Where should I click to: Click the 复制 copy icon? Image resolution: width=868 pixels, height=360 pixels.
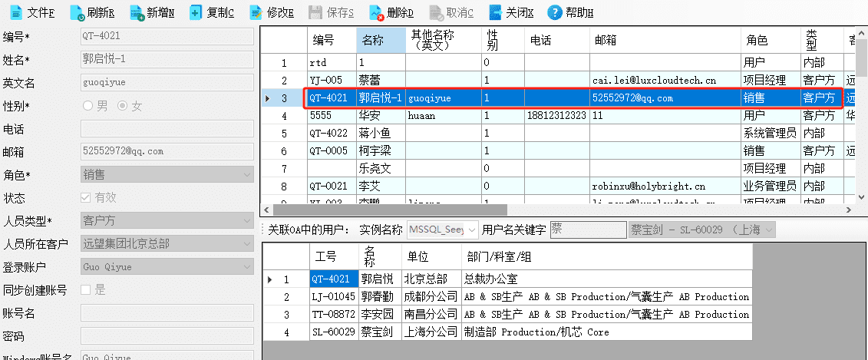(196, 12)
